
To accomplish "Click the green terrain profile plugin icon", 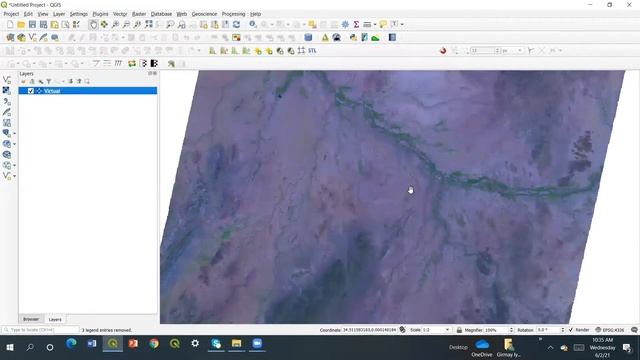I will [x=376, y=38].
